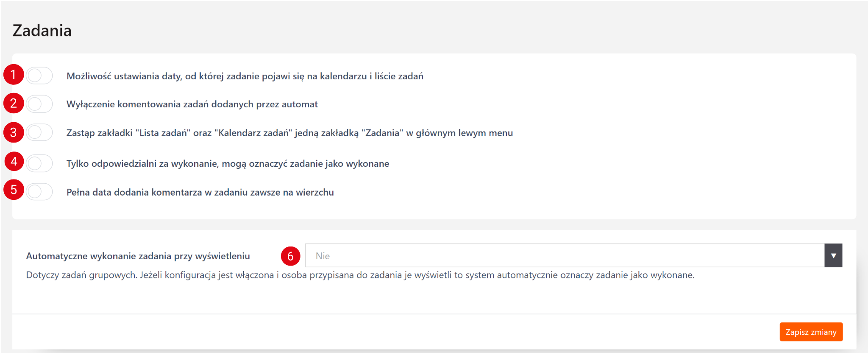Viewport: 868px width, 353px height.
Task: Click the dark dropdown arrow button
Action: tap(833, 256)
